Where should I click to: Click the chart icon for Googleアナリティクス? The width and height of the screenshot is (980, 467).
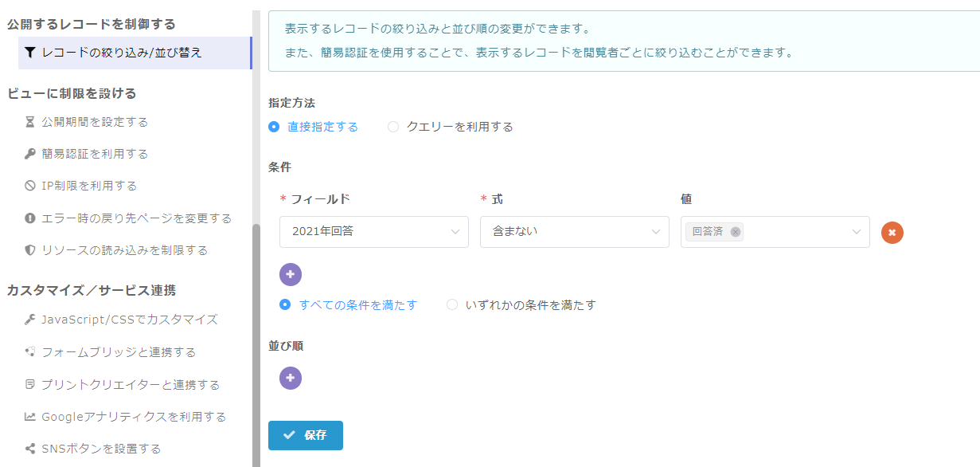[x=30, y=417]
